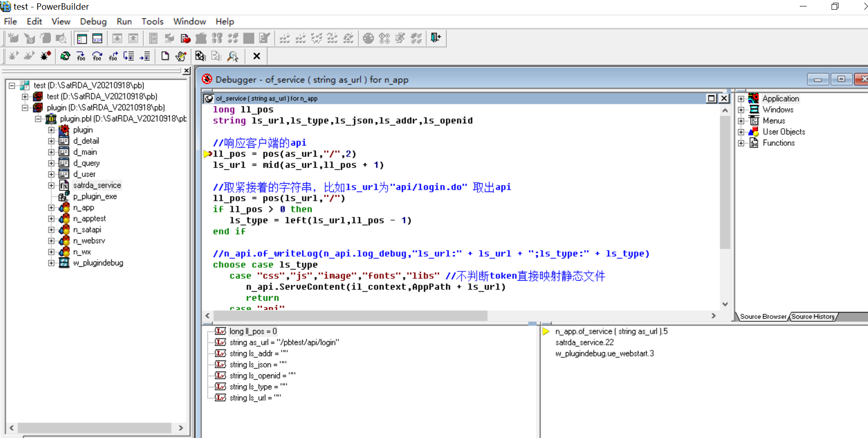Expand Functions in the Source Browser
The width and height of the screenshot is (868, 438).
pyautogui.click(x=742, y=143)
